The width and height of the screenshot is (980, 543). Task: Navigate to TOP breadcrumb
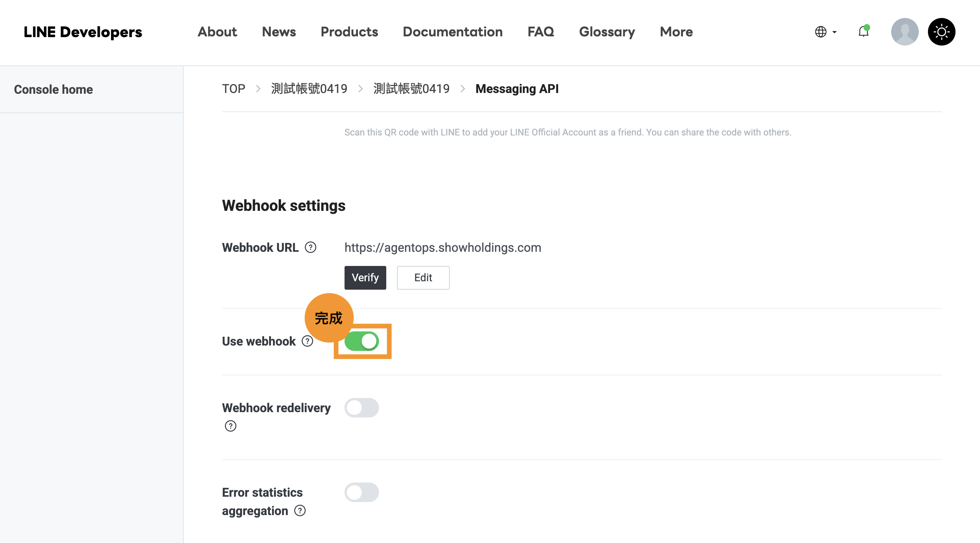234,89
